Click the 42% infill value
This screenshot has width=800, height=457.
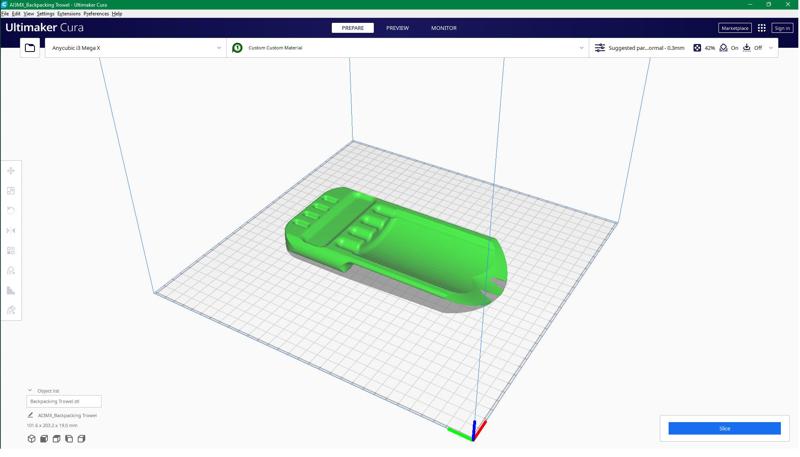pos(710,48)
